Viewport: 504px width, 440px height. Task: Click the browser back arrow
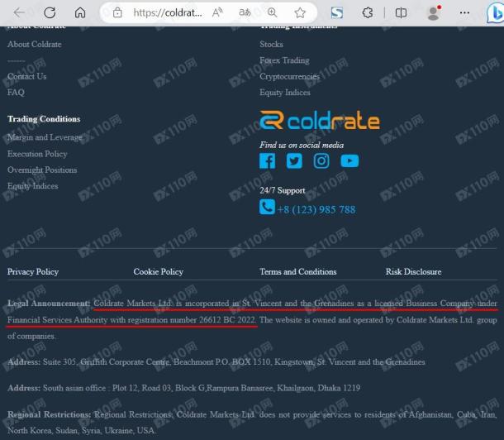point(19,13)
